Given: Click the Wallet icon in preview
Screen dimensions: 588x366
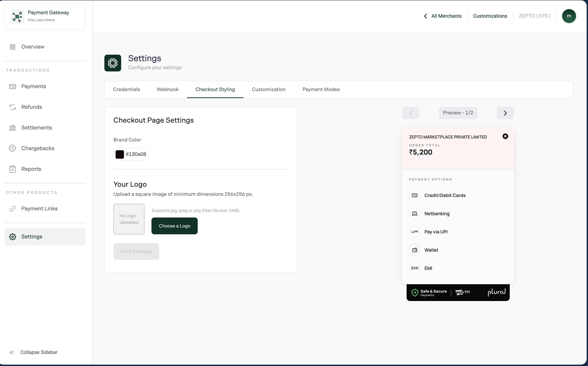Looking at the screenshot, I should [x=414, y=250].
